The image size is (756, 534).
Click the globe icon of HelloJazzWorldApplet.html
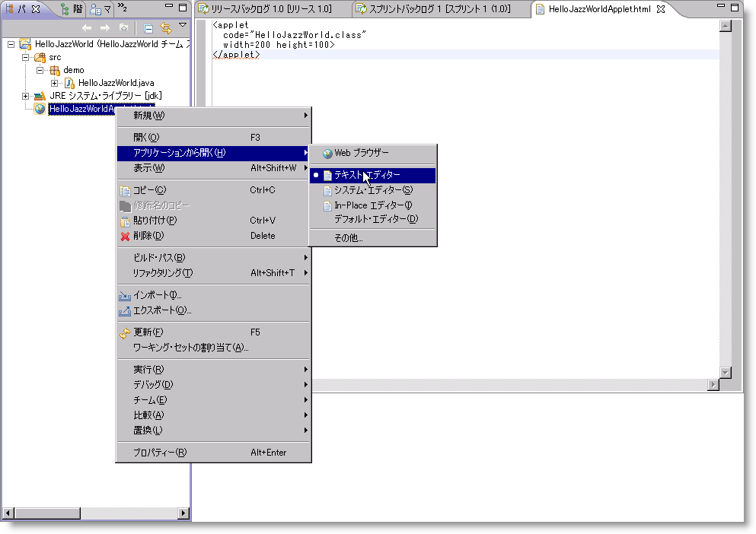(x=40, y=109)
